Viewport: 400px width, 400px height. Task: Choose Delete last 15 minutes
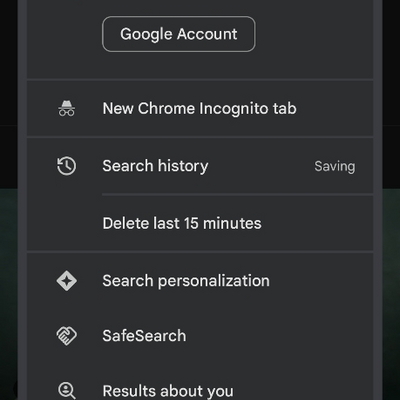(182, 223)
